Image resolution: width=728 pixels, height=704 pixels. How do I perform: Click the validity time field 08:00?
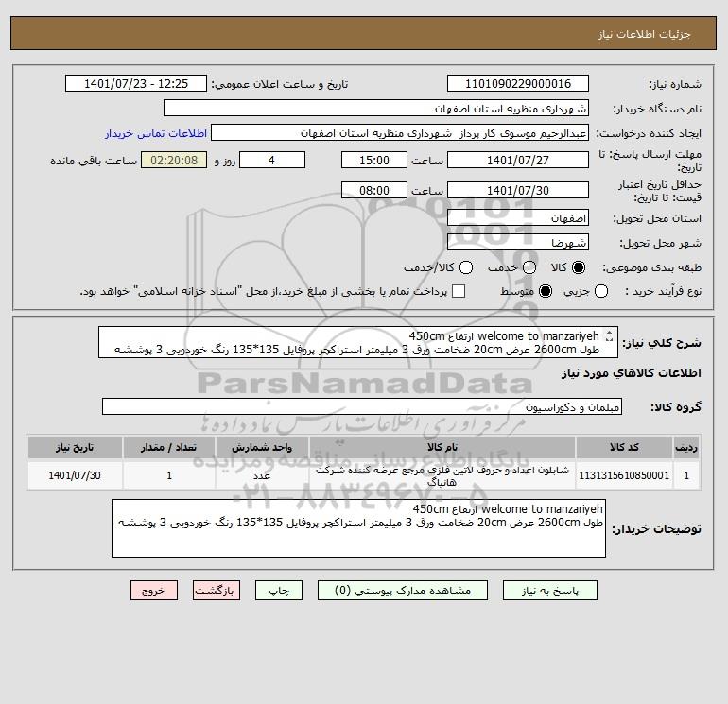(374, 190)
